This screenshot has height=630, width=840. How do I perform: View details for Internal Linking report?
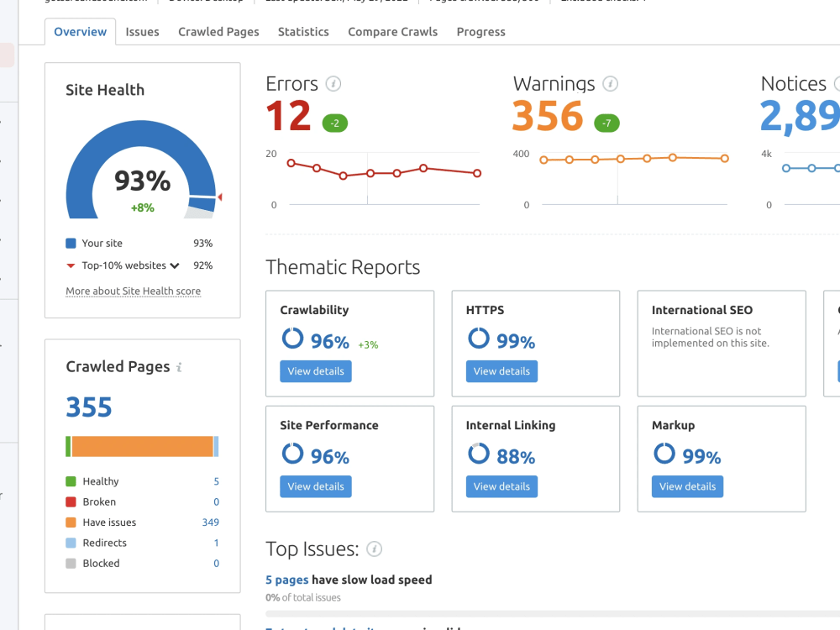(x=501, y=486)
